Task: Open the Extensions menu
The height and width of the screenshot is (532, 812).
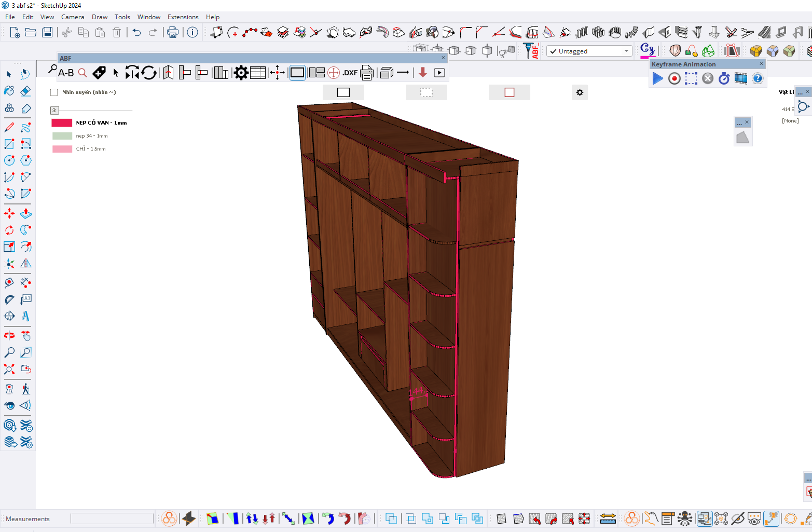Action: tap(183, 17)
